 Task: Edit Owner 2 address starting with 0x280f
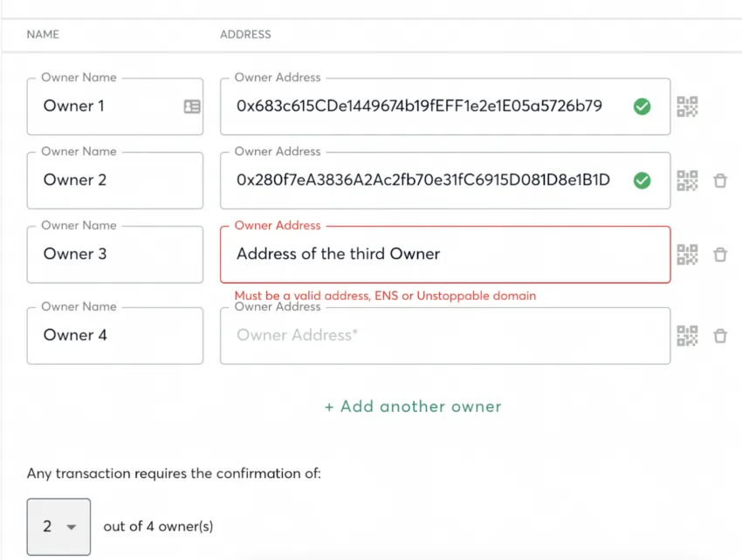(445, 181)
